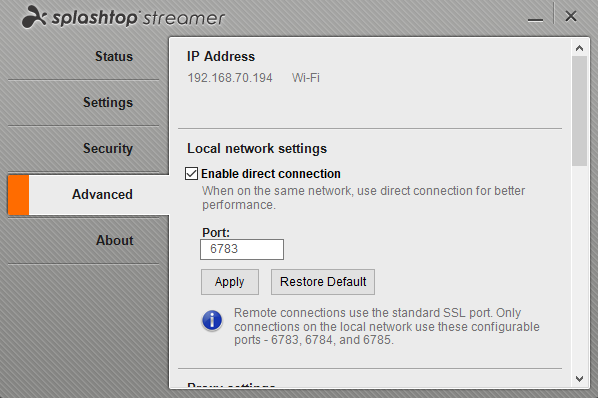Click the Splashtop logo icon

tap(34, 17)
